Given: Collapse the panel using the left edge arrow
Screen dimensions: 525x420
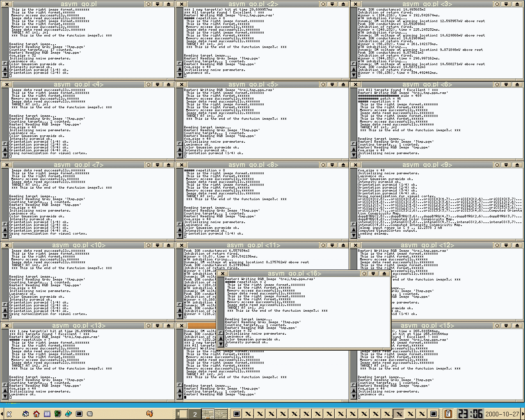Looking at the screenshot, I should pos(2,414).
